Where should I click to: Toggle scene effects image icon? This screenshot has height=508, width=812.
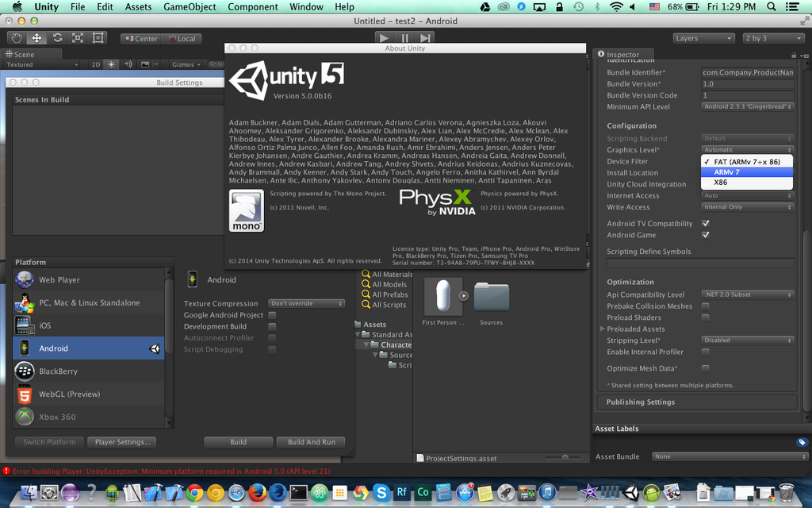[x=146, y=64]
